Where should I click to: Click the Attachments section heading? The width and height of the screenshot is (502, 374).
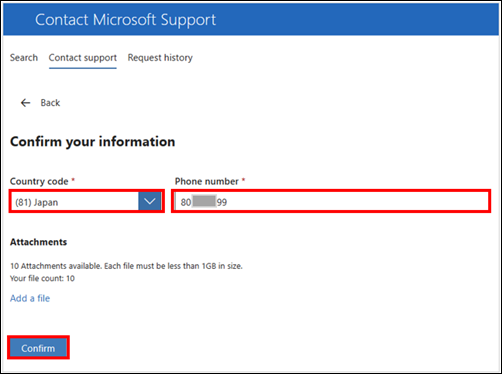(39, 242)
